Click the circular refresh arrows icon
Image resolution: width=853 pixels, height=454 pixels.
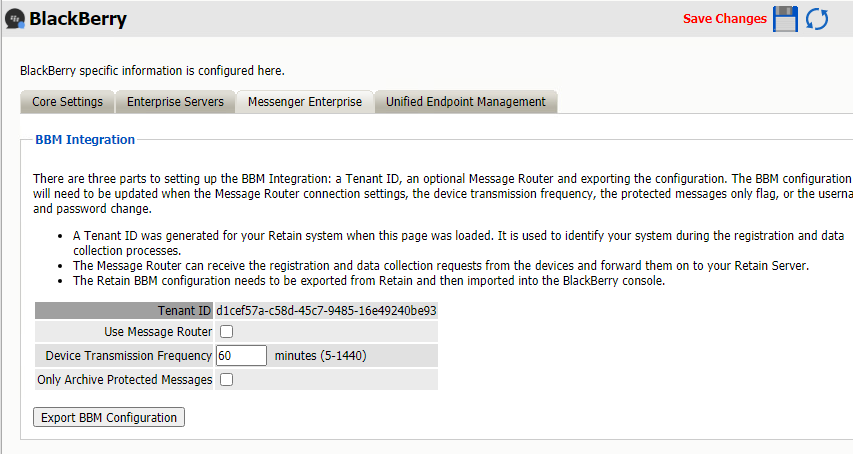coord(817,19)
